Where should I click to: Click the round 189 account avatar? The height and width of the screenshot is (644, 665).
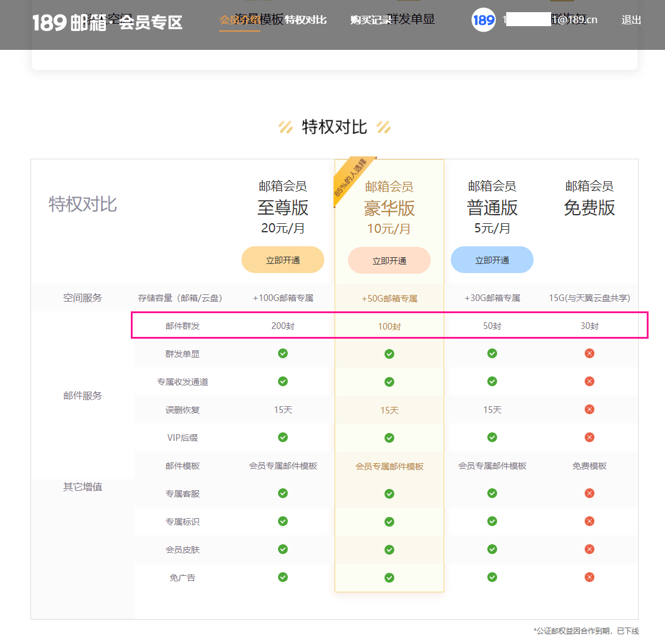coord(484,20)
